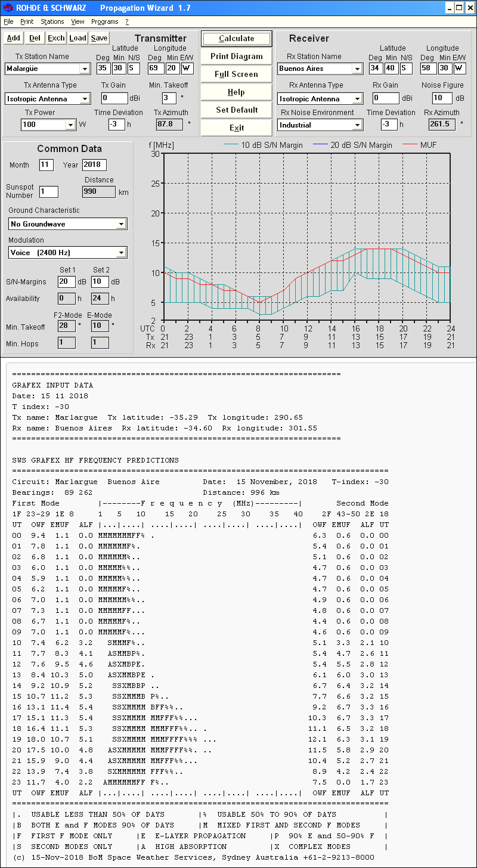Click the Set 2 Availability value box

click(100, 299)
